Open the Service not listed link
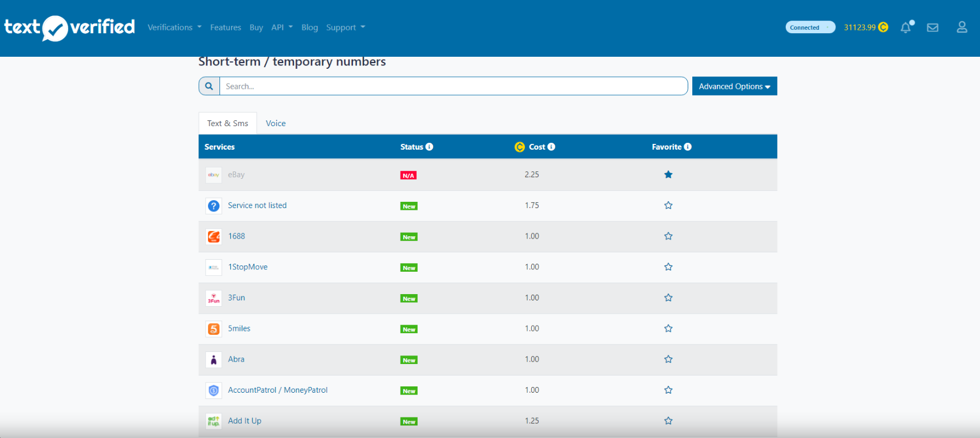The height and width of the screenshot is (438, 980). tap(257, 205)
